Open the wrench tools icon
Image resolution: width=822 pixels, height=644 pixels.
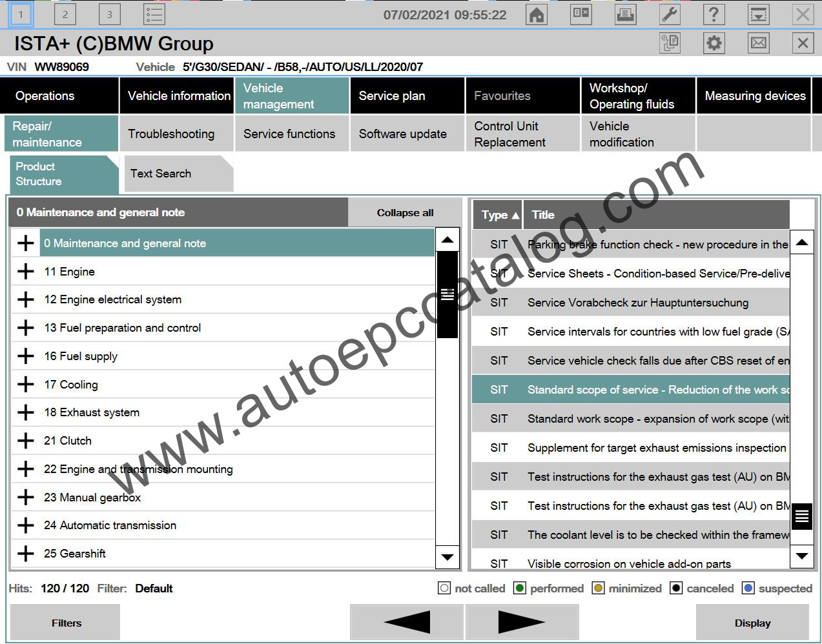pos(670,14)
